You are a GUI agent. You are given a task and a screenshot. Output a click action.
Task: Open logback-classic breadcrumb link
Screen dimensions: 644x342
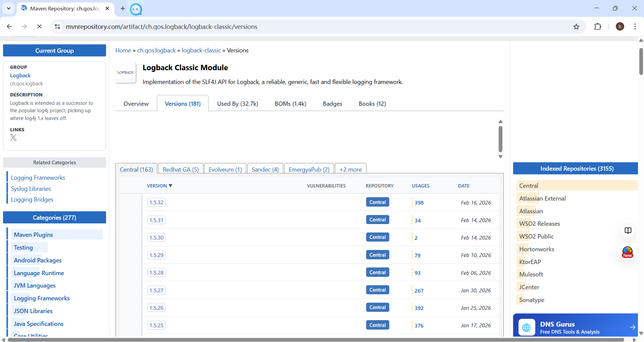coord(201,50)
